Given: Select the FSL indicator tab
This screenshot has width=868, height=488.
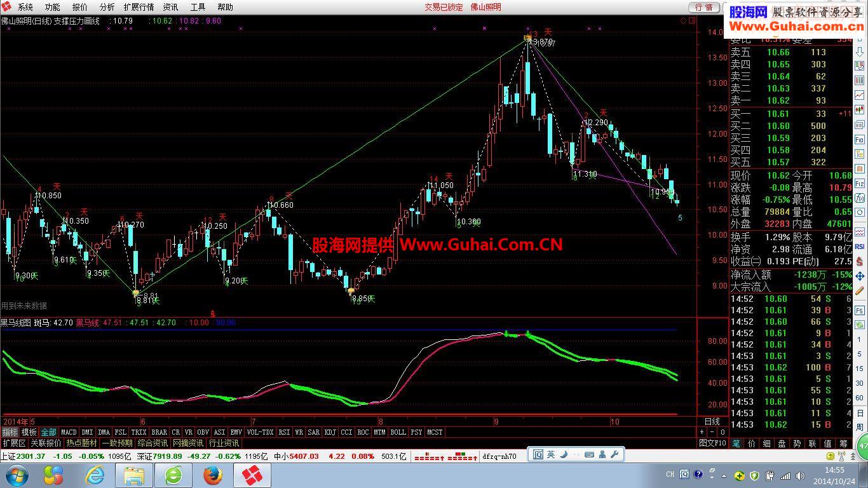Looking at the screenshot, I should pos(121,432).
